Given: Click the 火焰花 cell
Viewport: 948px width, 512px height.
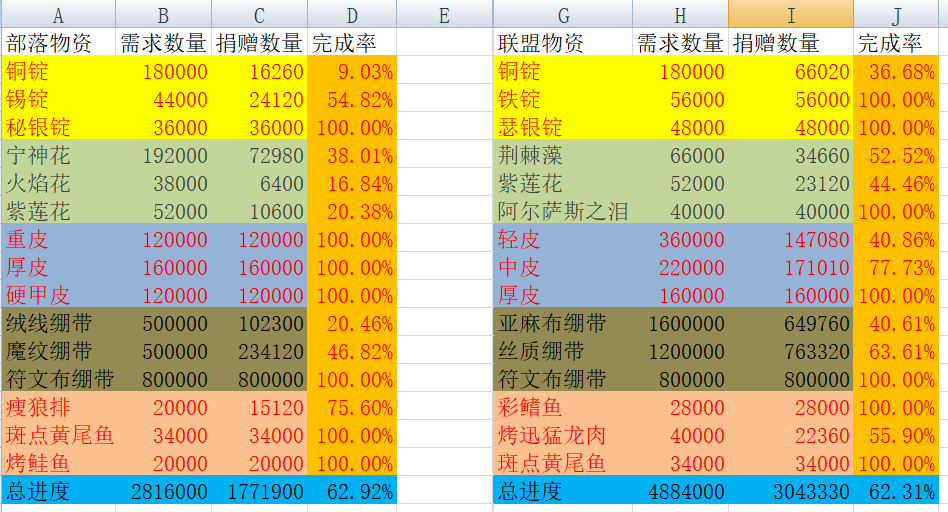Looking at the screenshot, I should pyautogui.click(x=58, y=183).
